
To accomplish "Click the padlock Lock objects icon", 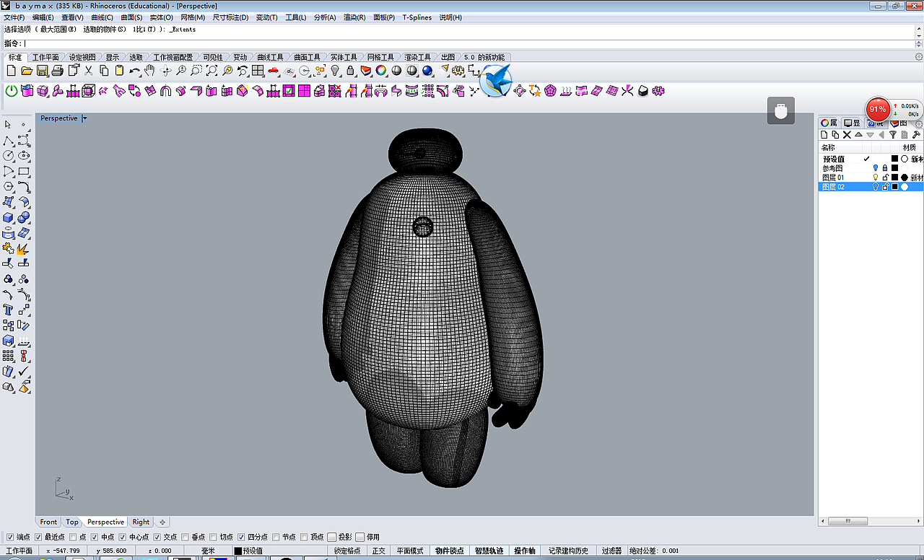I will (x=351, y=71).
